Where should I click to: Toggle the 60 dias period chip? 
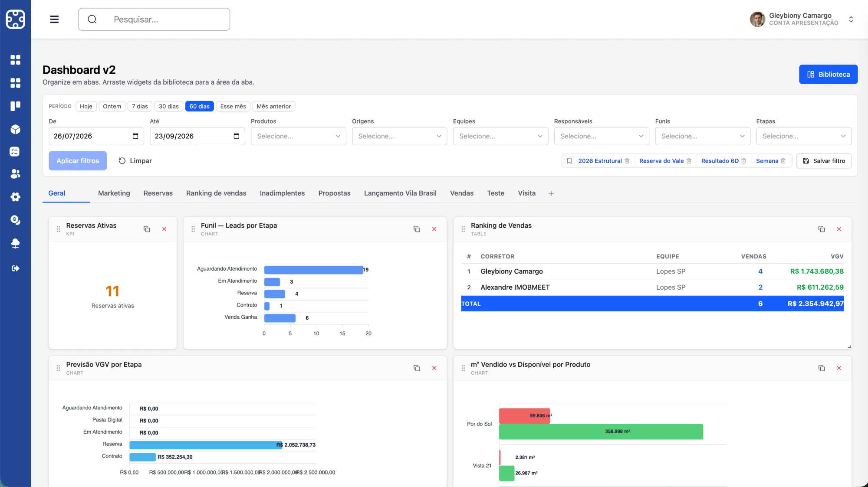(x=200, y=106)
